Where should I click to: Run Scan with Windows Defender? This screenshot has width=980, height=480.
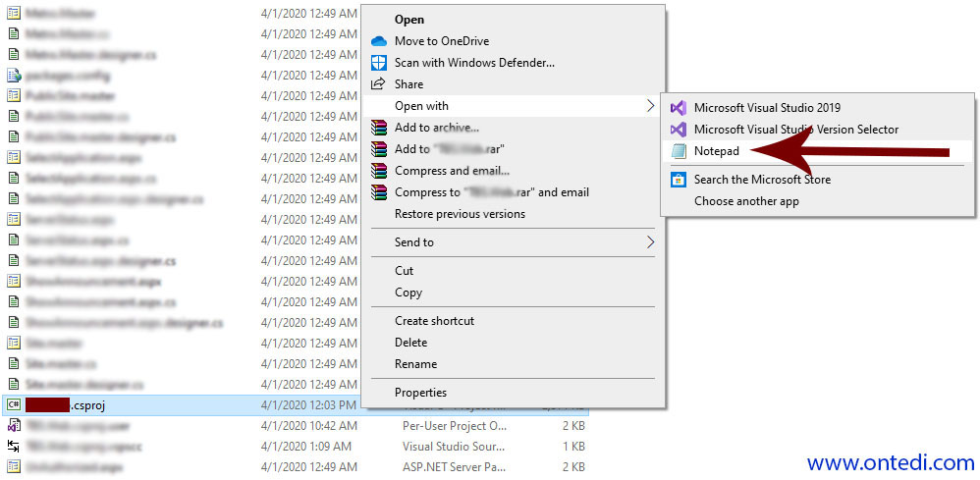point(475,63)
